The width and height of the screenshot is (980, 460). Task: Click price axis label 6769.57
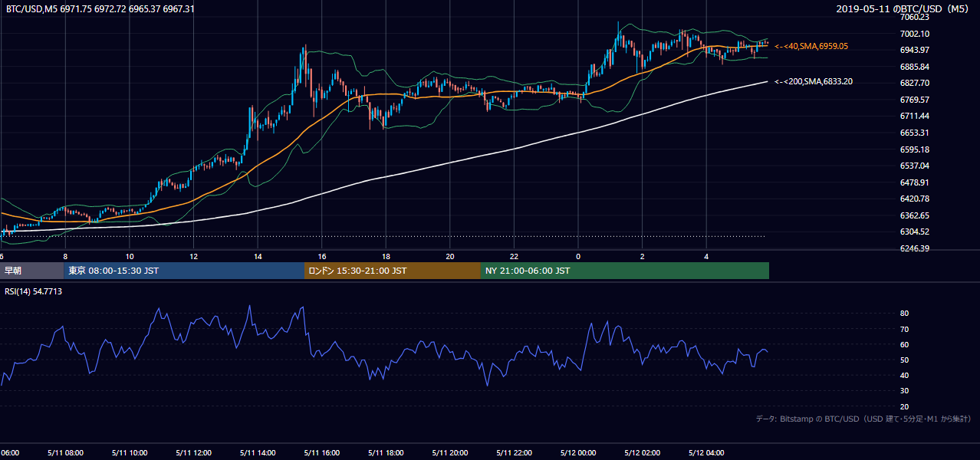point(915,100)
